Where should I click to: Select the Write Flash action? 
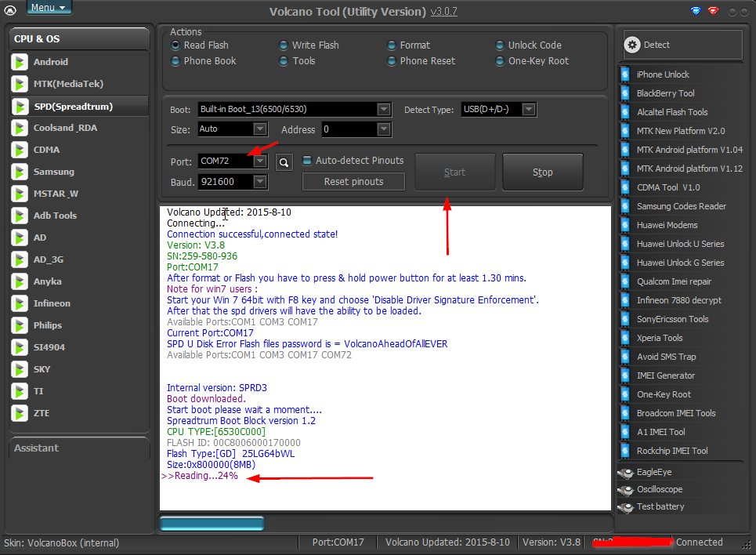pyautogui.click(x=309, y=45)
